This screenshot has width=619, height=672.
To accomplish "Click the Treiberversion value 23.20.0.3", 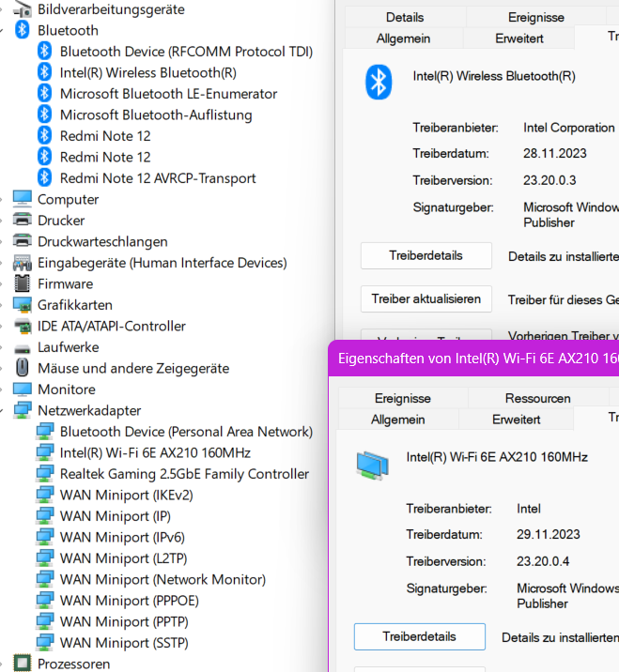I will point(549,180).
